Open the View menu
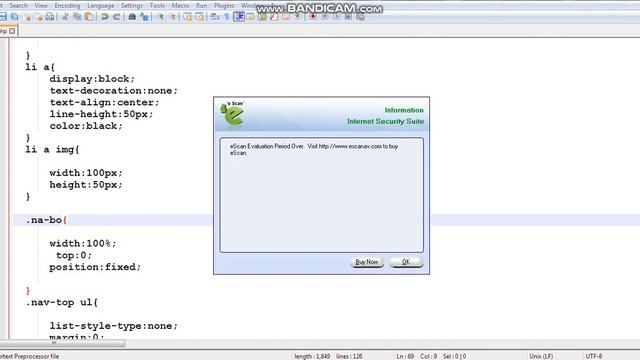Image resolution: width=640 pixels, height=360 pixels. pos(41,5)
